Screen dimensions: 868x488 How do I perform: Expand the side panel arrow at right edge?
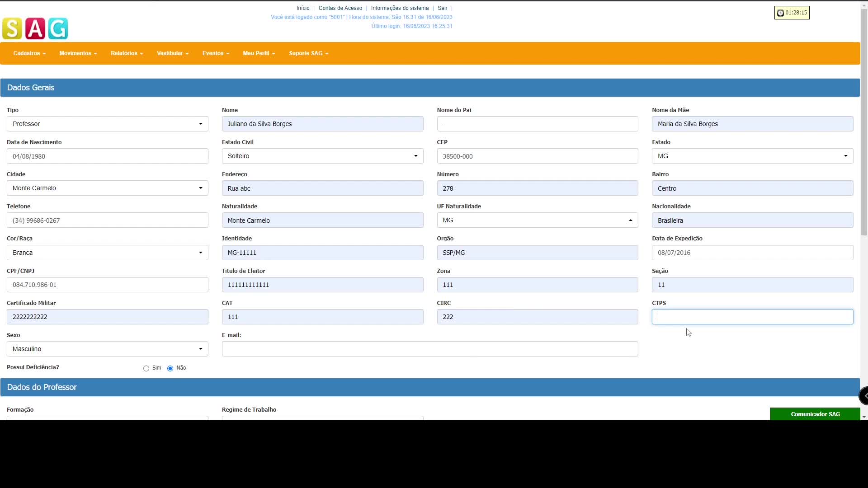click(x=864, y=396)
